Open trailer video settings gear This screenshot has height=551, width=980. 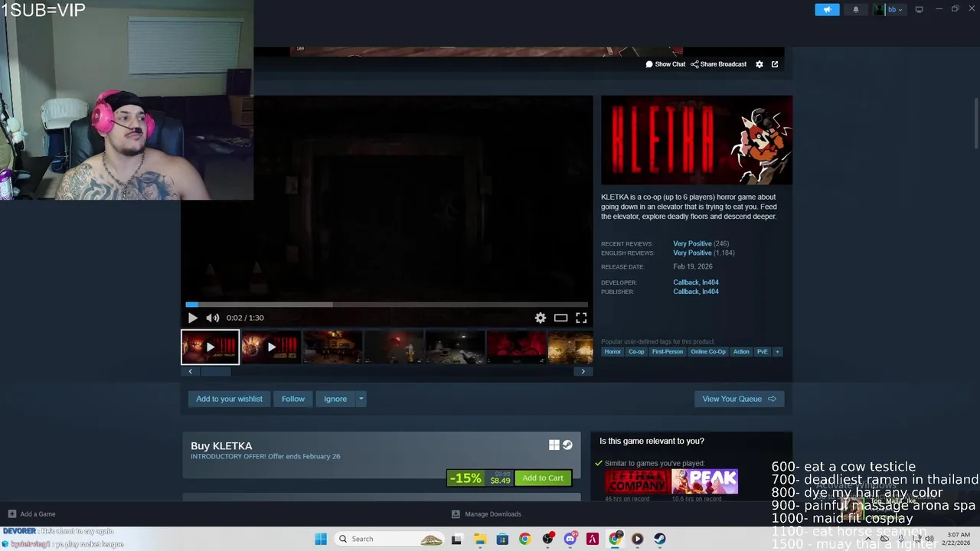pos(541,318)
